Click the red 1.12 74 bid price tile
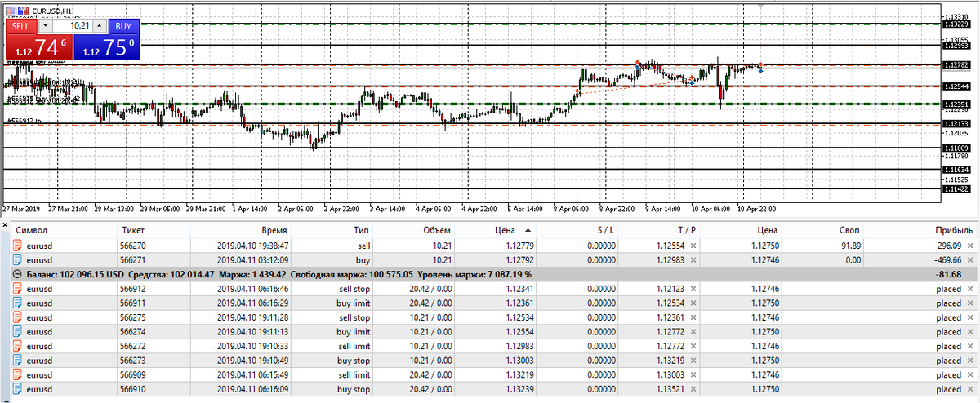The image size is (980, 403). 38,47
